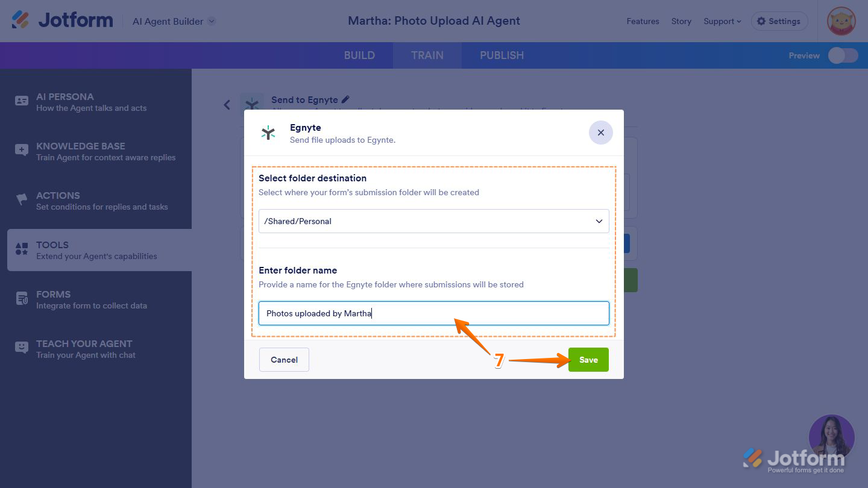Switch to the BUILD tab

pyautogui.click(x=359, y=55)
